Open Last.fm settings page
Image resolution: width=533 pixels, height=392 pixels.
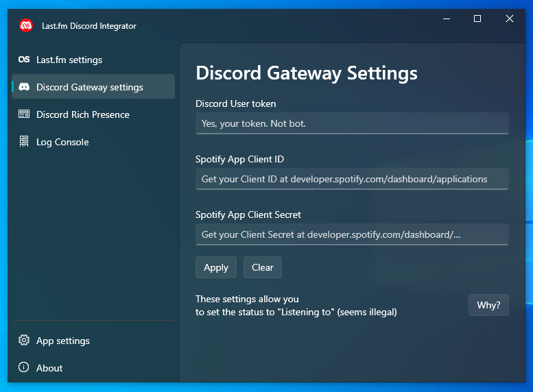93,60
